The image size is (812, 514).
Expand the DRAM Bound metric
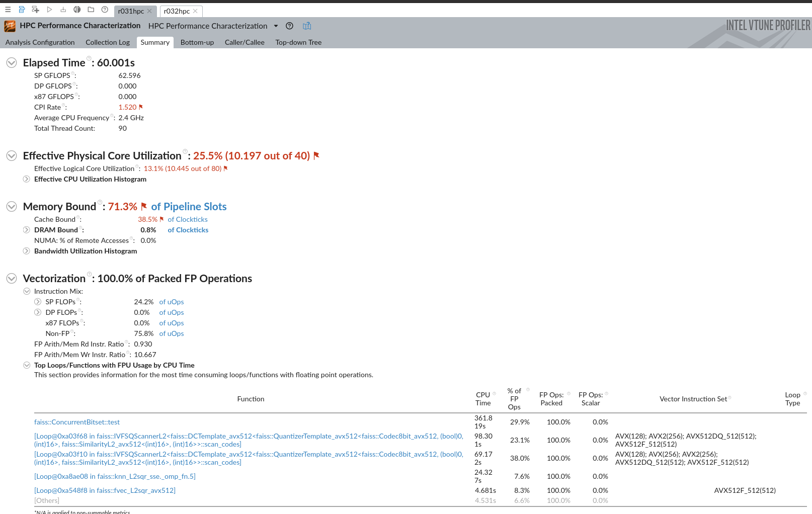tap(27, 230)
